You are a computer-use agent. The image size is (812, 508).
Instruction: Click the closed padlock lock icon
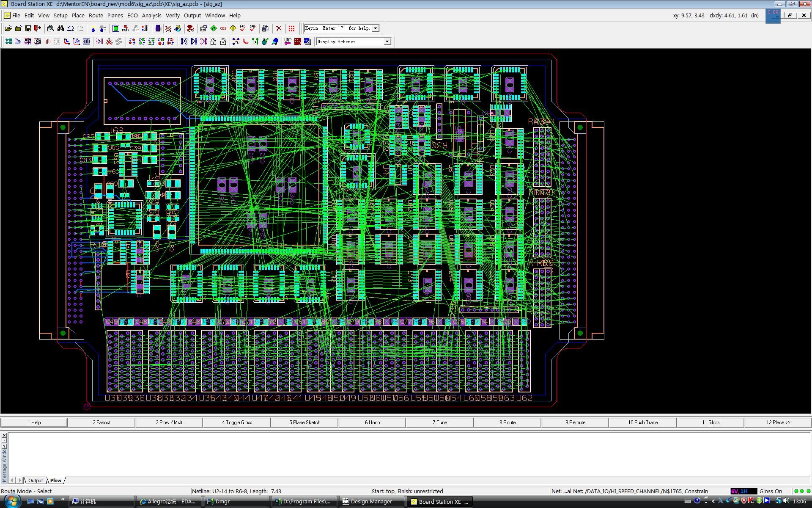click(x=213, y=41)
